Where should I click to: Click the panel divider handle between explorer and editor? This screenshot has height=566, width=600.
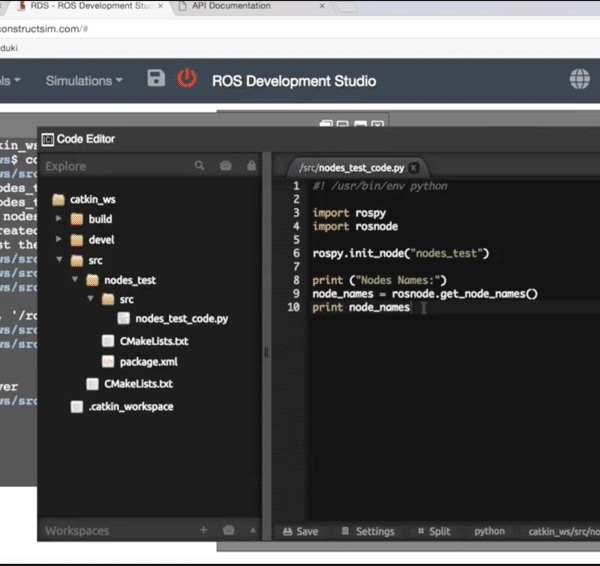click(x=266, y=352)
